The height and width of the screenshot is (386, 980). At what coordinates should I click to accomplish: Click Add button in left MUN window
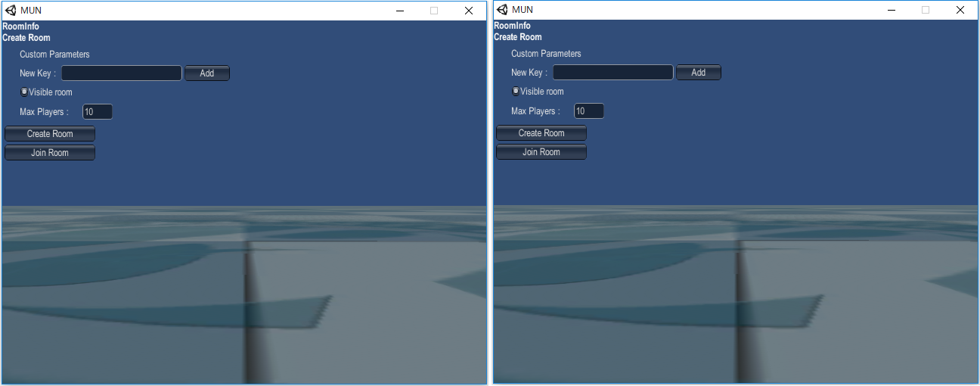point(207,73)
